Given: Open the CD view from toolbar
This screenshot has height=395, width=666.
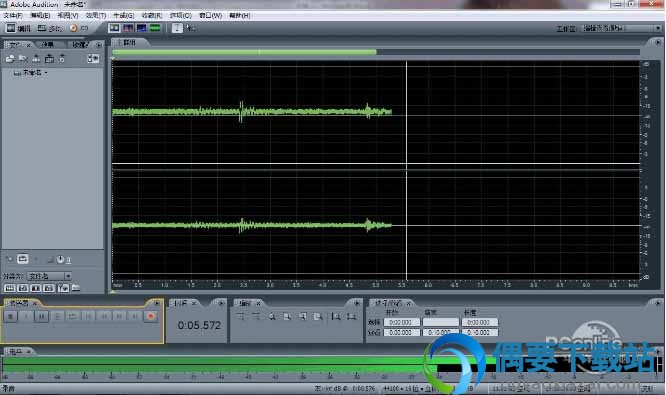Looking at the screenshot, I should 79,28.
